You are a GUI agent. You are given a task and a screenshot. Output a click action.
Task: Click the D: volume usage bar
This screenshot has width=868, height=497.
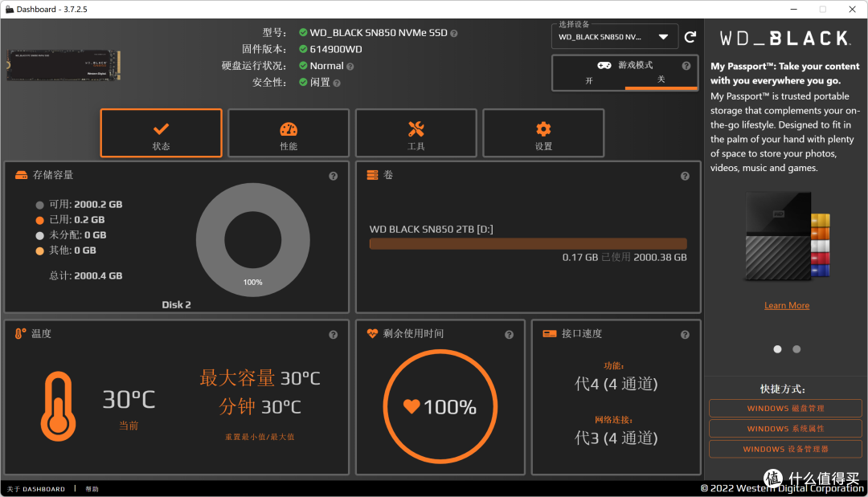(528, 244)
